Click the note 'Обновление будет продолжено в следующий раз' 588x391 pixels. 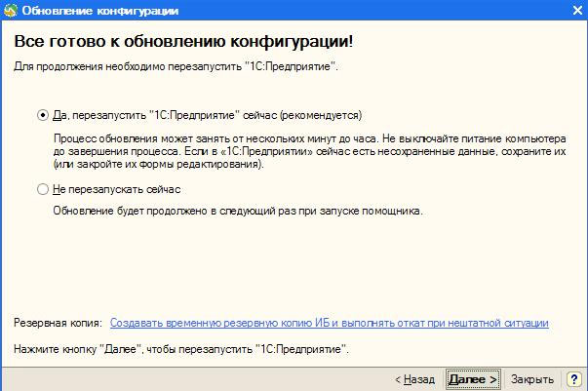(x=176, y=211)
